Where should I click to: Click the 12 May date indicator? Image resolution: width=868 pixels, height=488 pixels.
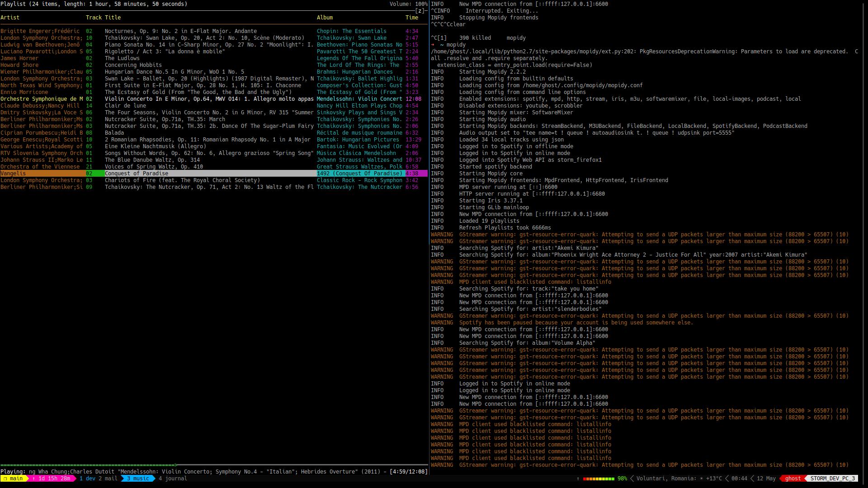point(765,478)
